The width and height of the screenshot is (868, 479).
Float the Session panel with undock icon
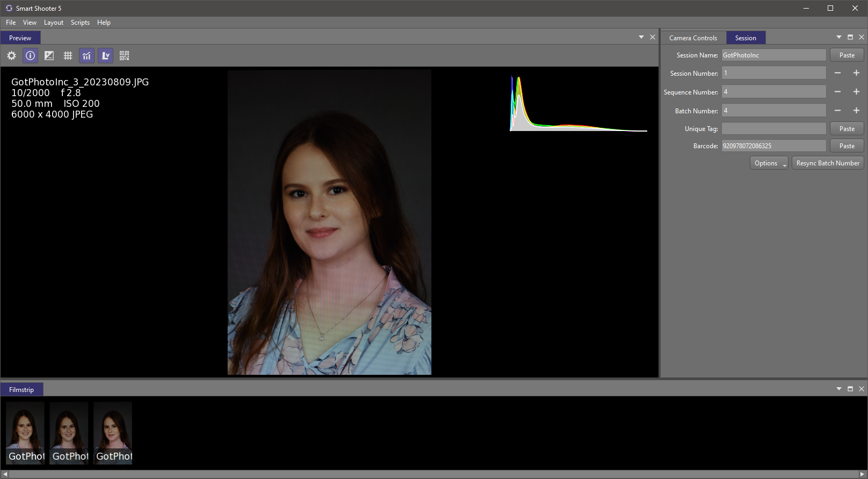(850, 37)
